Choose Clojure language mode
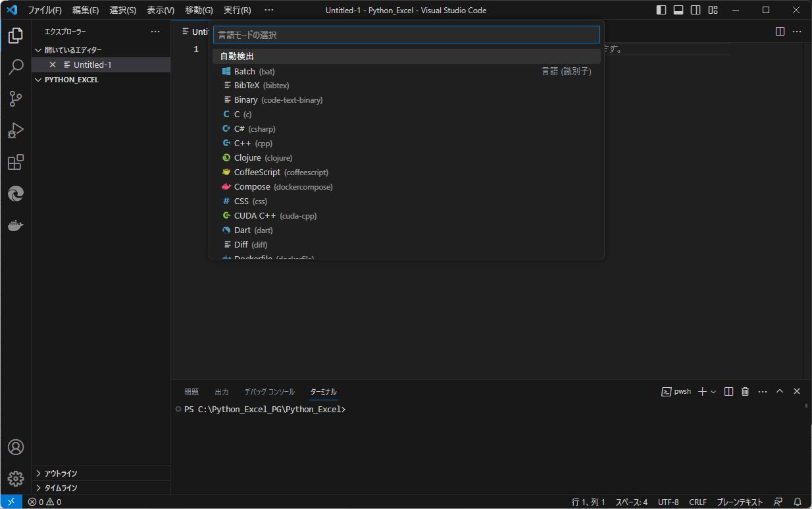The image size is (812, 509). (x=407, y=158)
